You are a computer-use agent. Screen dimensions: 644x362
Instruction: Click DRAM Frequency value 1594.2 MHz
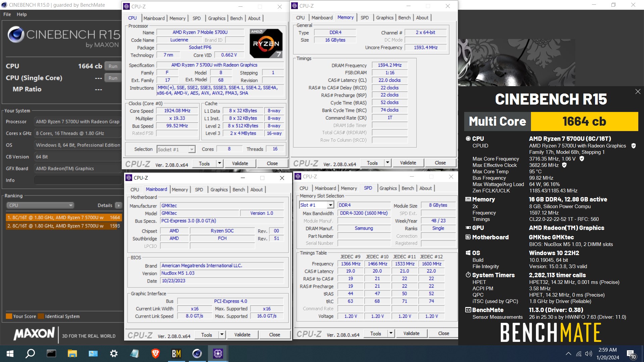click(390, 65)
